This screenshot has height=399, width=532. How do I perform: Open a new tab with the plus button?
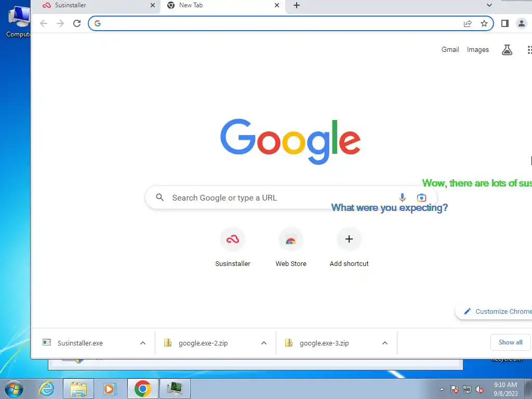pyautogui.click(x=297, y=5)
